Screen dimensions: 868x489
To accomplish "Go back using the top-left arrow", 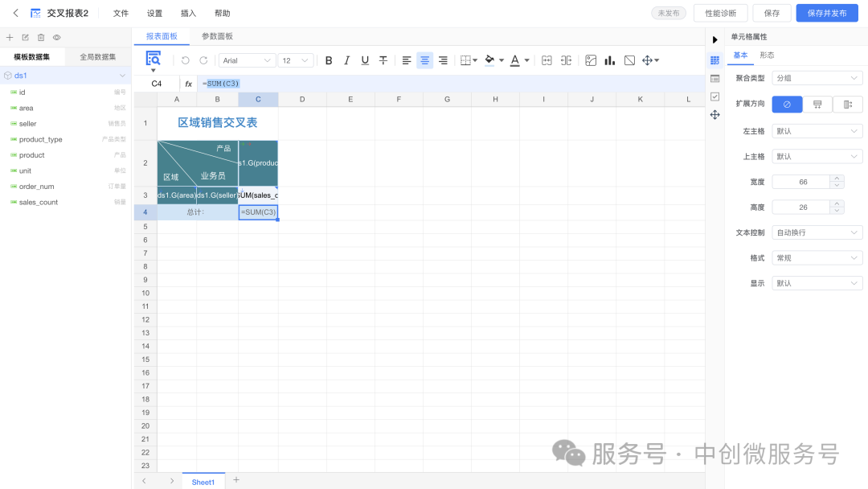I will [x=15, y=13].
